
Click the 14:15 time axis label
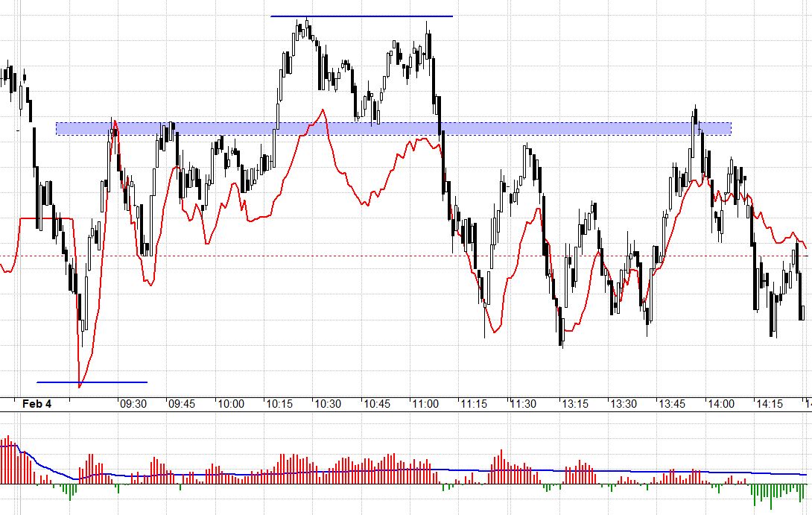point(770,404)
